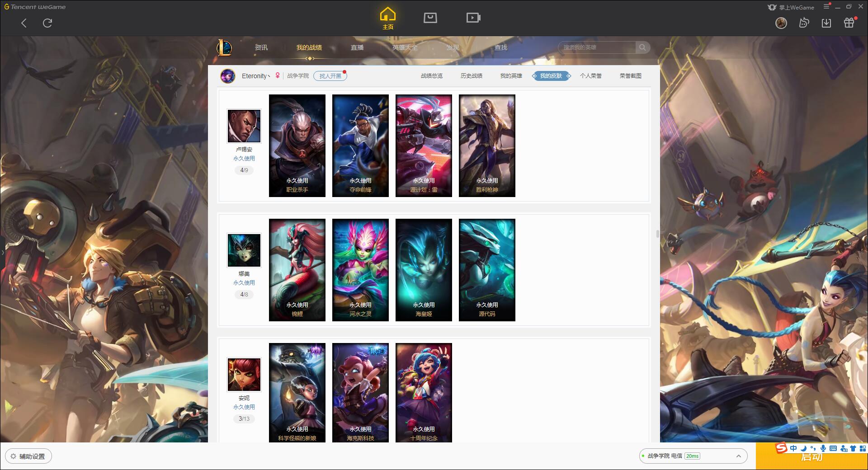
Task: Open the gift box icon
Action: click(849, 23)
